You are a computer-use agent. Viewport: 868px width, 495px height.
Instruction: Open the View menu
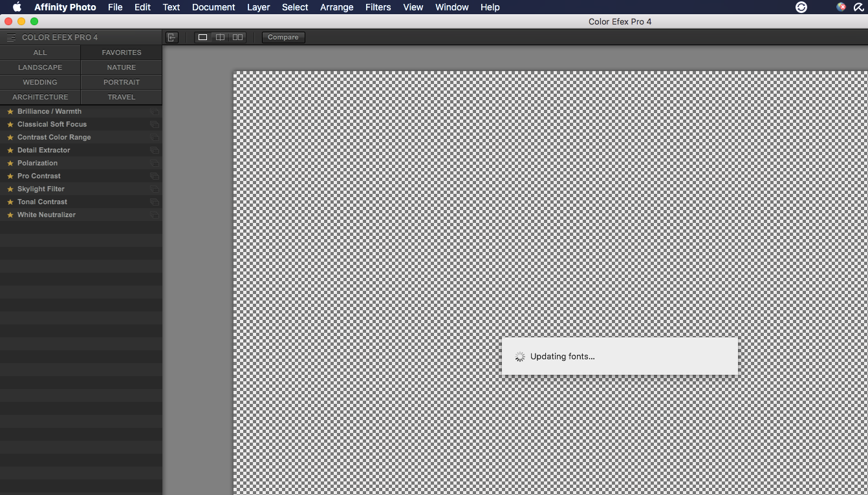(413, 7)
